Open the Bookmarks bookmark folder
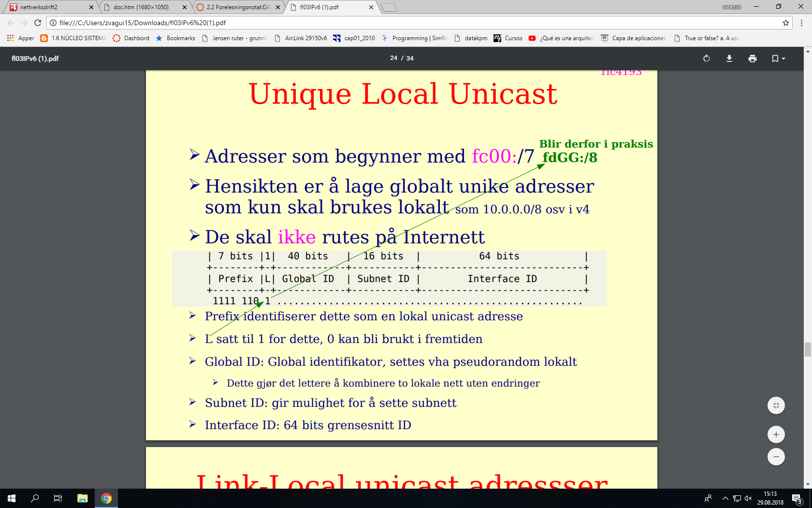 pyautogui.click(x=175, y=38)
